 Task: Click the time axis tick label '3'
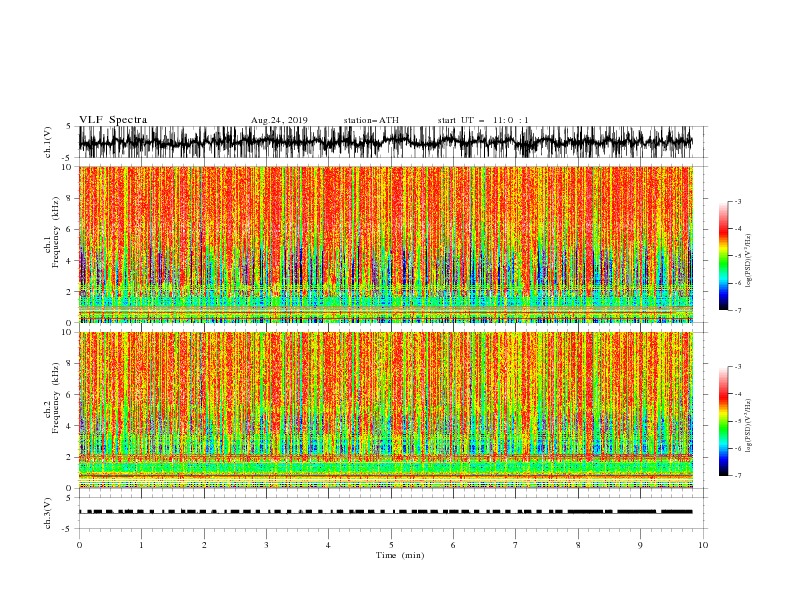(266, 545)
